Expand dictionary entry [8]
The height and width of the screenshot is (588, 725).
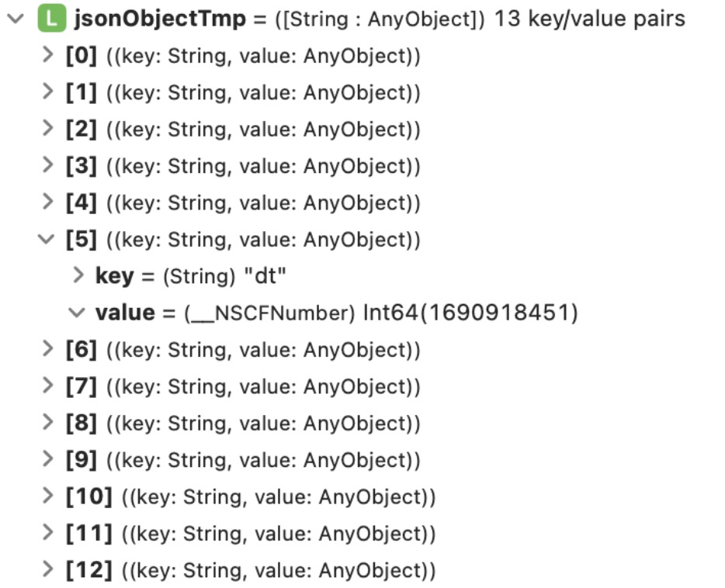point(48,423)
